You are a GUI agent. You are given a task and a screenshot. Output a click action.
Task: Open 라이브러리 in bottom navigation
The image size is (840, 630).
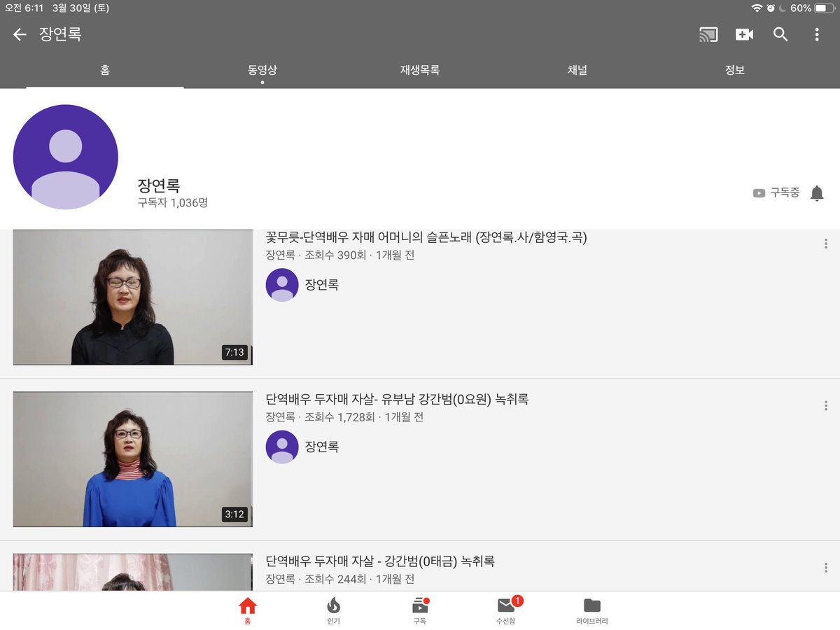(592, 610)
